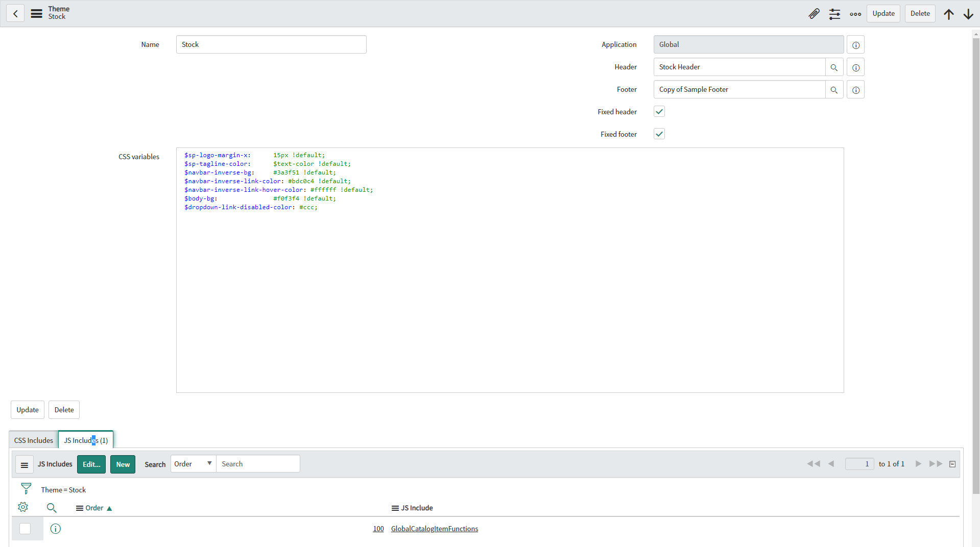
Task: Show info for the Application field
Action: coord(856,45)
